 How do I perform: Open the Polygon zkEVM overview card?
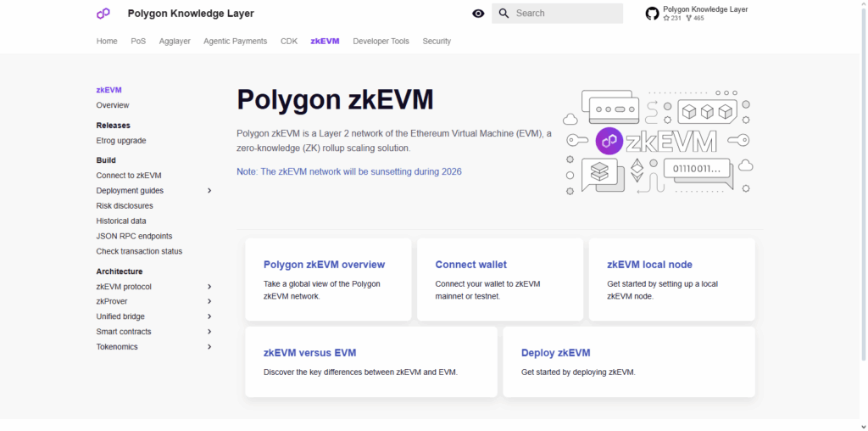(x=328, y=279)
